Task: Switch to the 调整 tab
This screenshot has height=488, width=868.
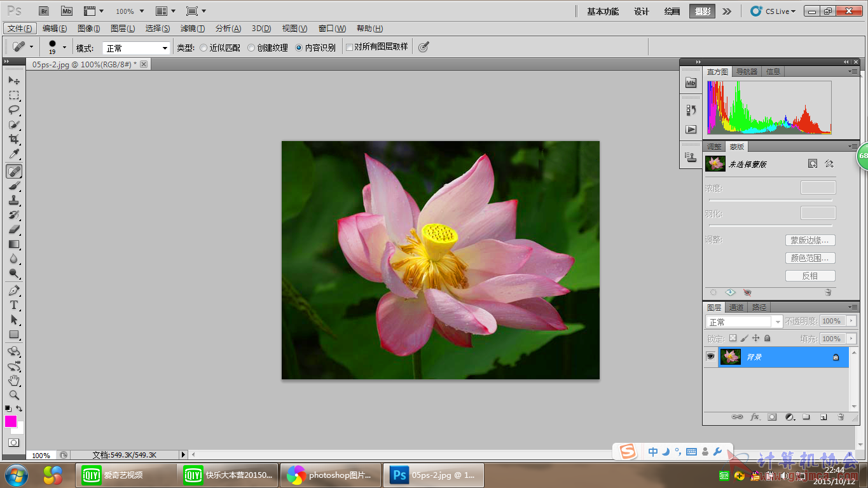Action: click(715, 147)
